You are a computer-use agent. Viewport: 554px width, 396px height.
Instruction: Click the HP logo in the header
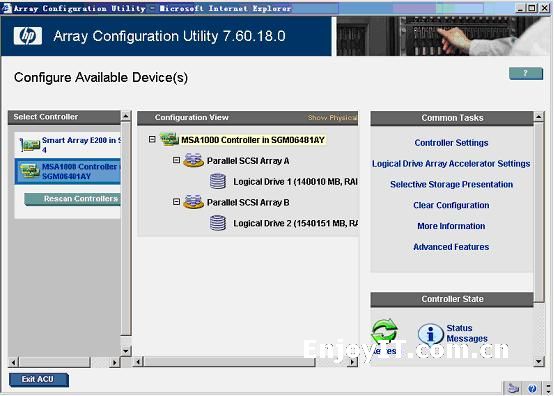pyautogui.click(x=28, y=36)
